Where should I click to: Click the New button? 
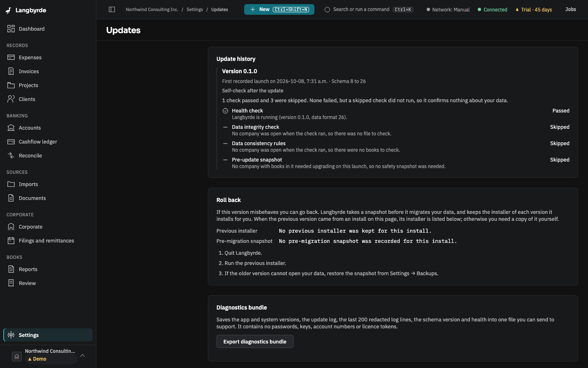(279, 9)
